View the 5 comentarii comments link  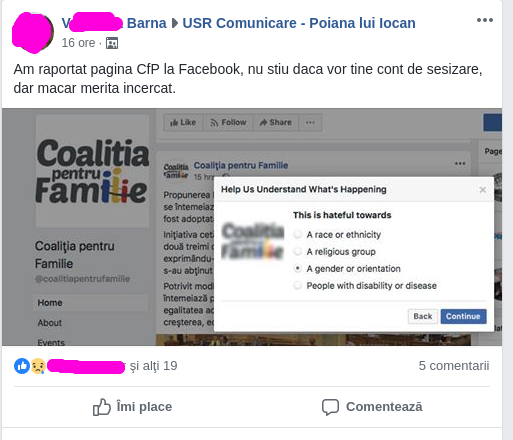click(454, 366)
